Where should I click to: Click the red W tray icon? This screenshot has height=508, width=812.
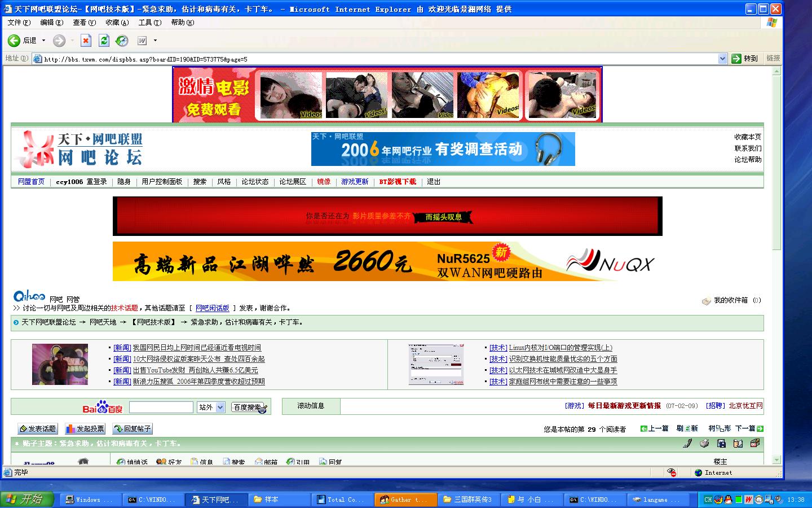(748, 500)
